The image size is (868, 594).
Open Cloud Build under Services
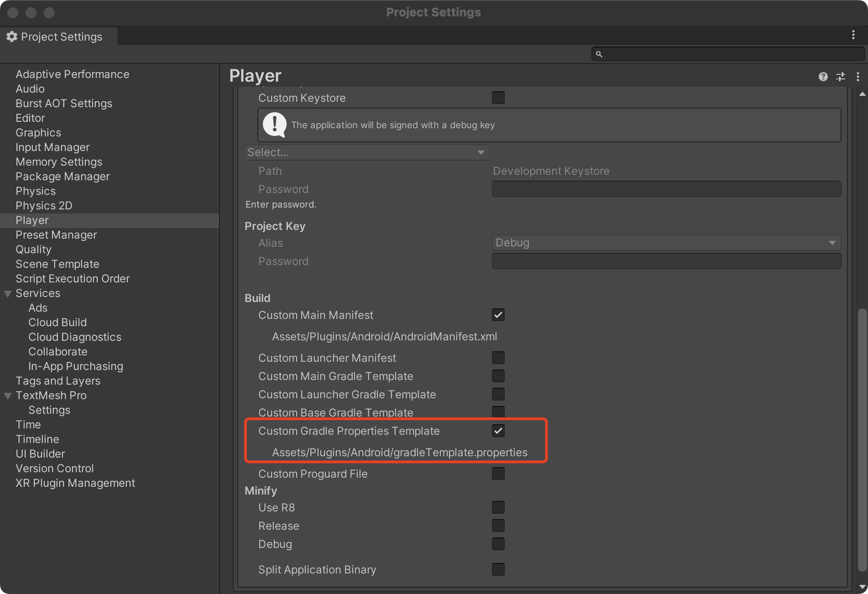58,322
